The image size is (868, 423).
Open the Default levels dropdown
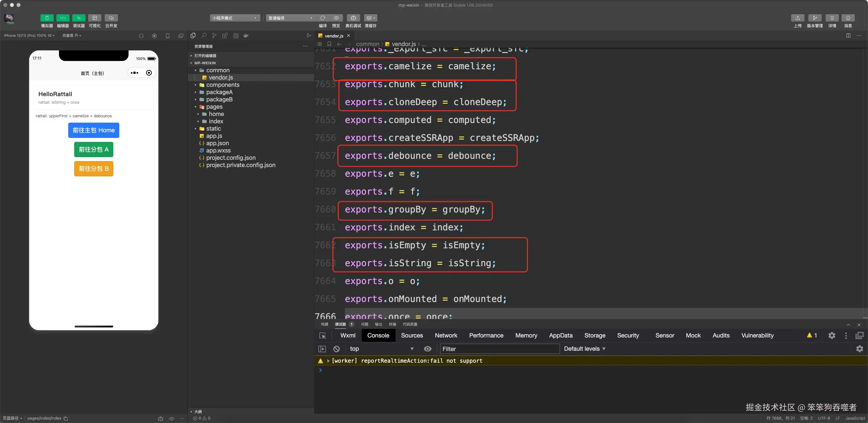585,349
